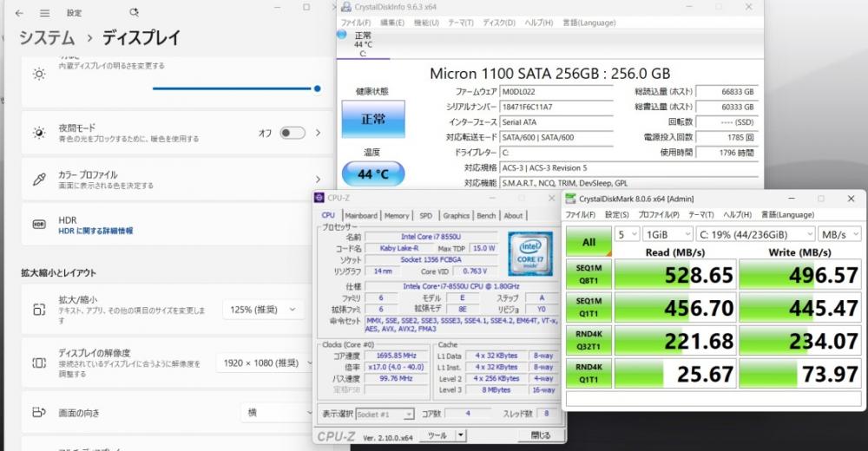
Task: Click the SEQ1M Q8T1 read value 528.65
Action: pos(675,274)
